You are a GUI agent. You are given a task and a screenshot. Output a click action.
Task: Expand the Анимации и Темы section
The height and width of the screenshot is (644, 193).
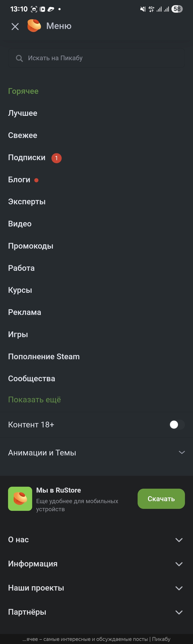pyautogui.click(x=182, y=452)
